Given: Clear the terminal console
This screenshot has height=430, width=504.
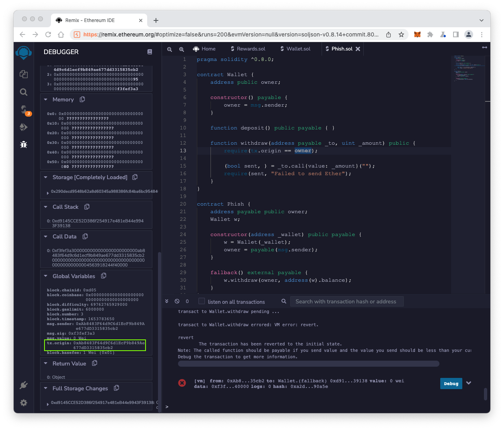Looking at the screenshot, I should coord(177,301).
